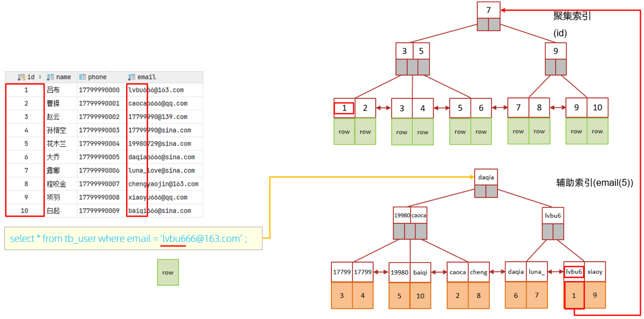This screenshot has height=319, width=644.
Task: Click the key icon in id column header
Action: tap(21, 77)
